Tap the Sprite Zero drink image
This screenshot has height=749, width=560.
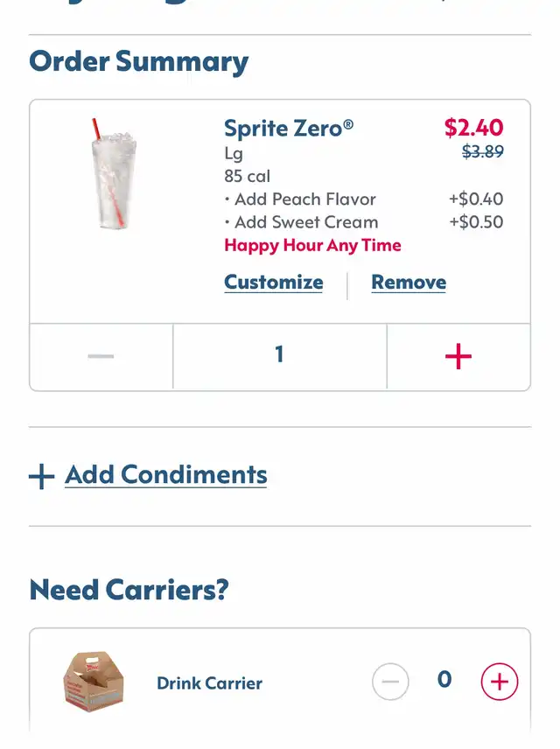pyautogui.click(x=113, y=176)
